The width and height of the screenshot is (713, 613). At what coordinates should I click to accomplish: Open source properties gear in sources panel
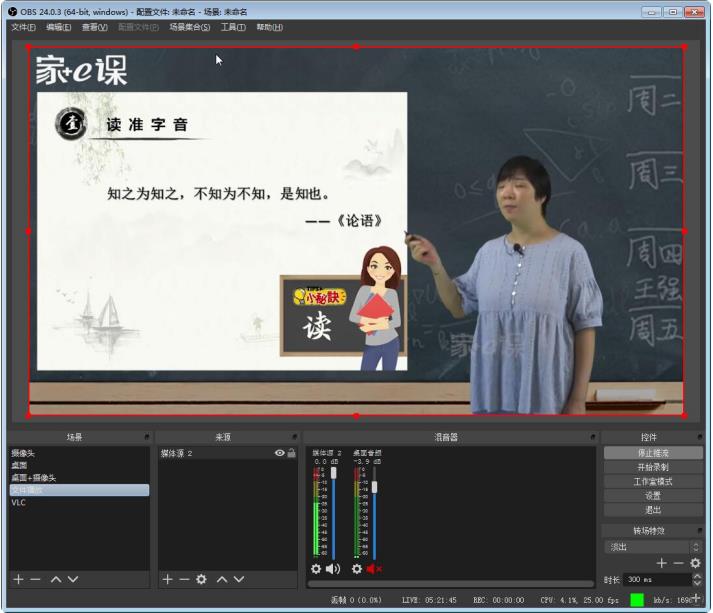201,580
